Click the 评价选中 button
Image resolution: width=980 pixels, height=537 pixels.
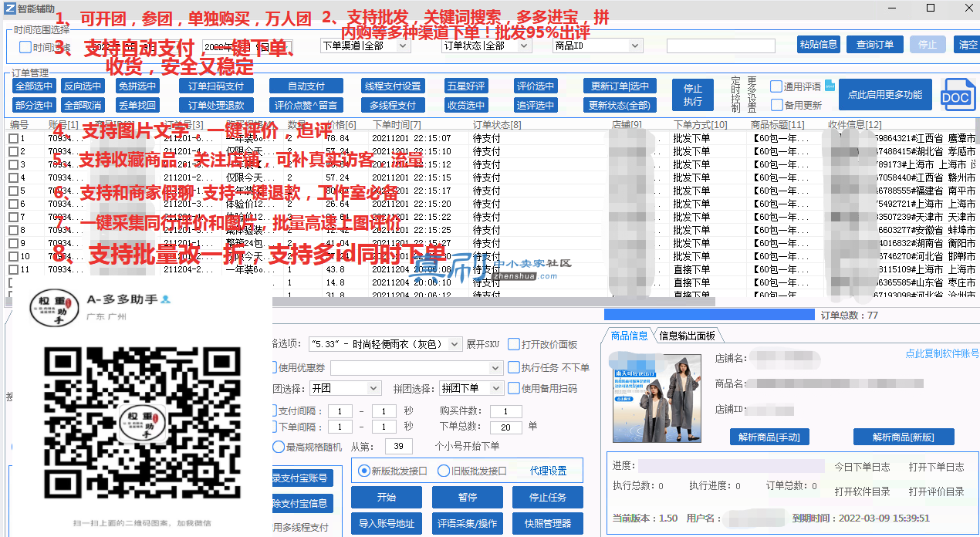(536, 86)
